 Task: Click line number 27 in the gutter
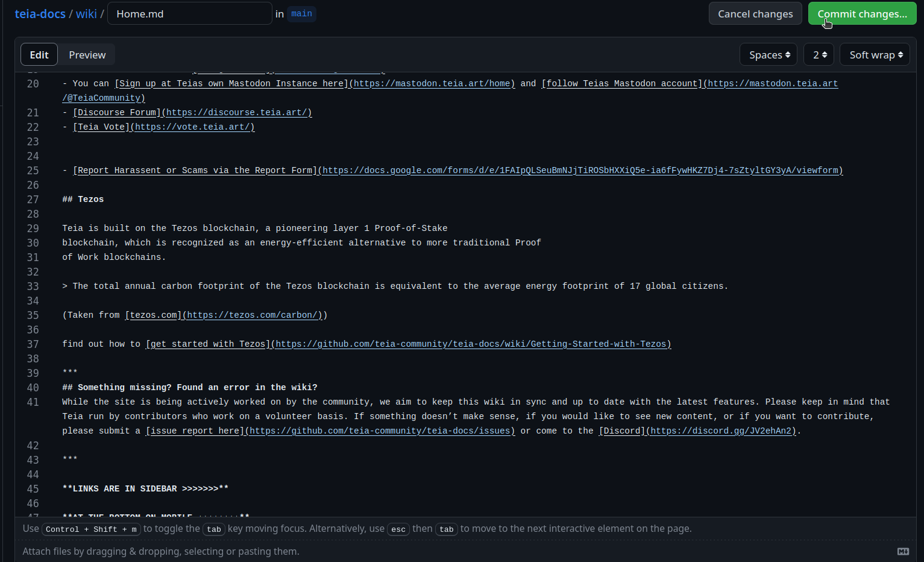point(33,200)
